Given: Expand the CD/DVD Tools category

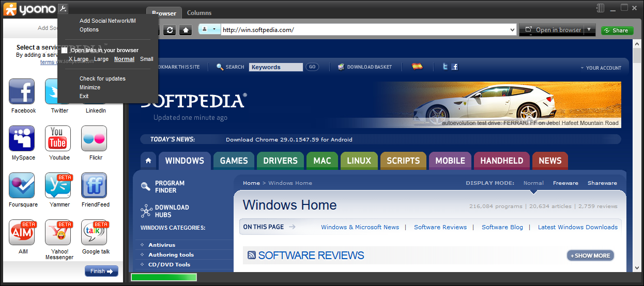Looking at the screenshot, I should [x=169, y=264].
